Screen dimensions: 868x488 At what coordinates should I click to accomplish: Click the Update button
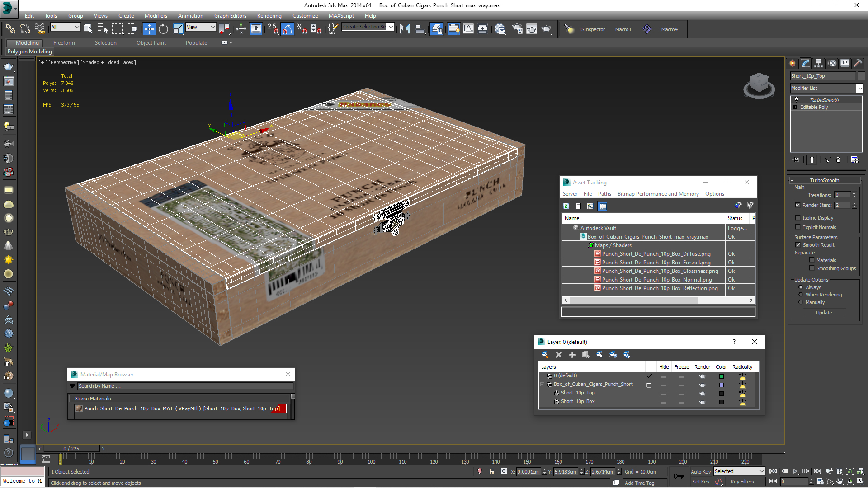824,312
